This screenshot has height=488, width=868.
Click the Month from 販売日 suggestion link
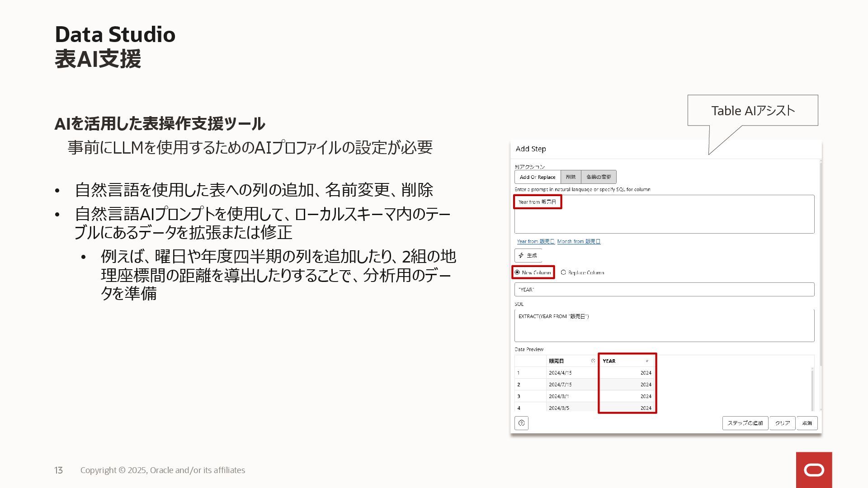pos(579,242)
